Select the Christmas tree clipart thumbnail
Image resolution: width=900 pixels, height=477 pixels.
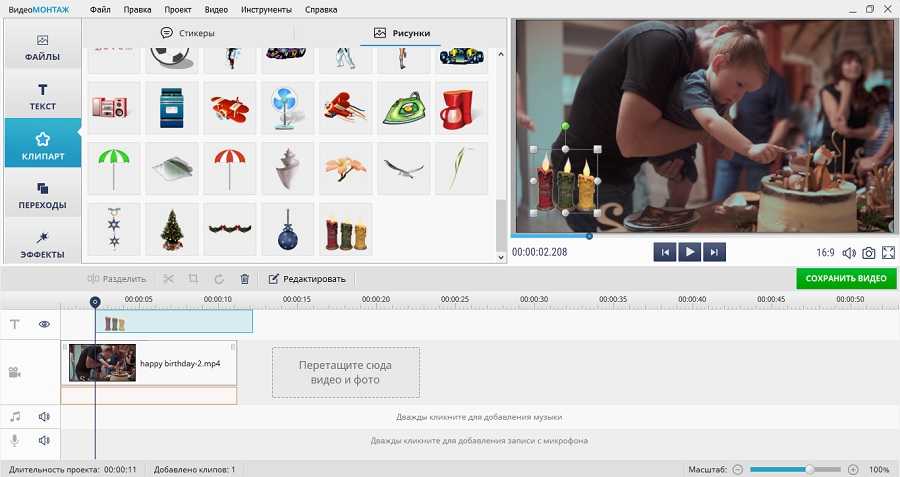172,229
